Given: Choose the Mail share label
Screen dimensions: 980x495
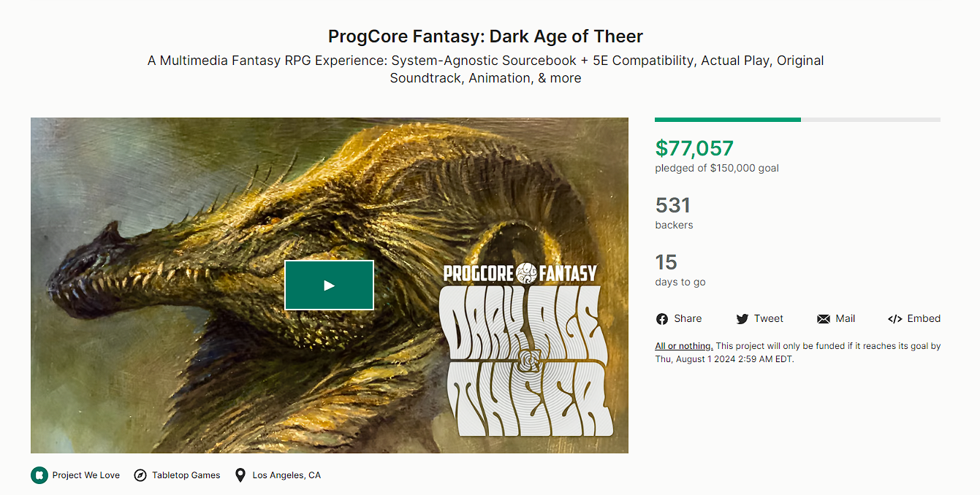Looking at the screenshot, I should 846,318.
